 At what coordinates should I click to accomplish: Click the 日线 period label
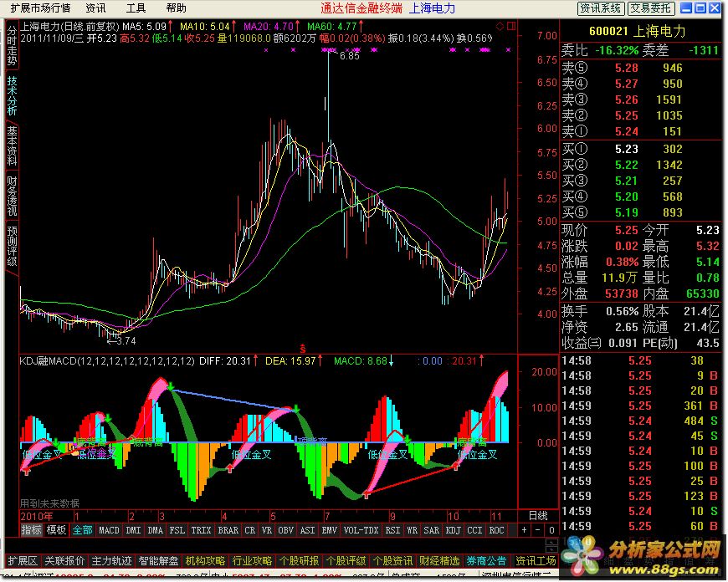pyautogui.click(x=538, y=516)
